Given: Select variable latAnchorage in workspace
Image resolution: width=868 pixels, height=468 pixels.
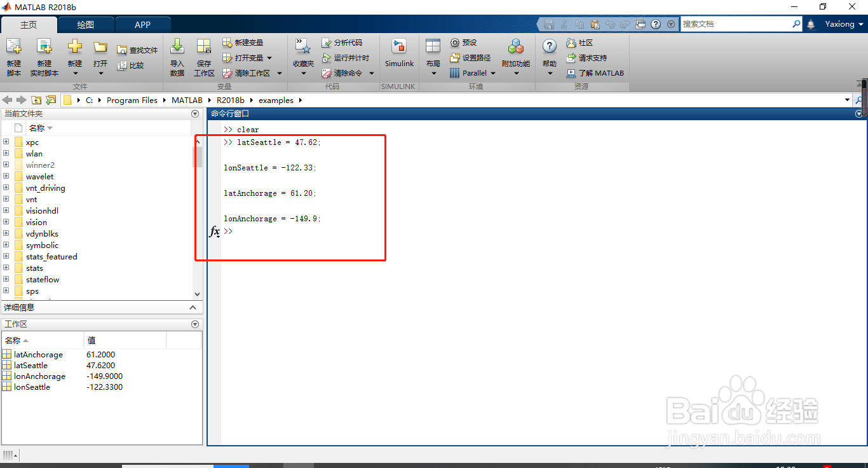Looking at the screenshot, I should (38, 354).
